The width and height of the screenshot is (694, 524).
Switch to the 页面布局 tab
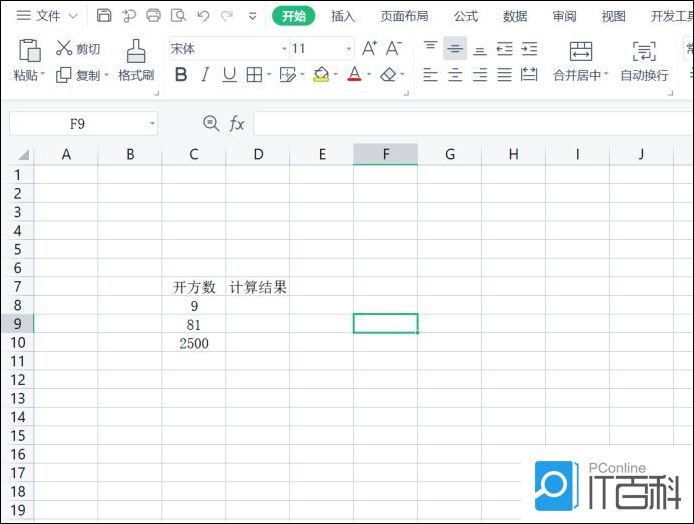[405, 16]
